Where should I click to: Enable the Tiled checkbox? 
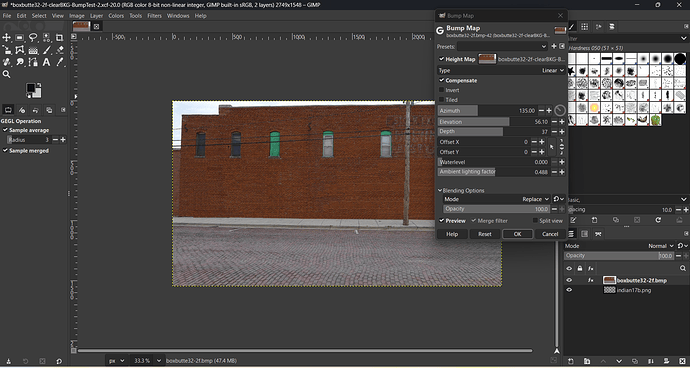pos(441,100)
